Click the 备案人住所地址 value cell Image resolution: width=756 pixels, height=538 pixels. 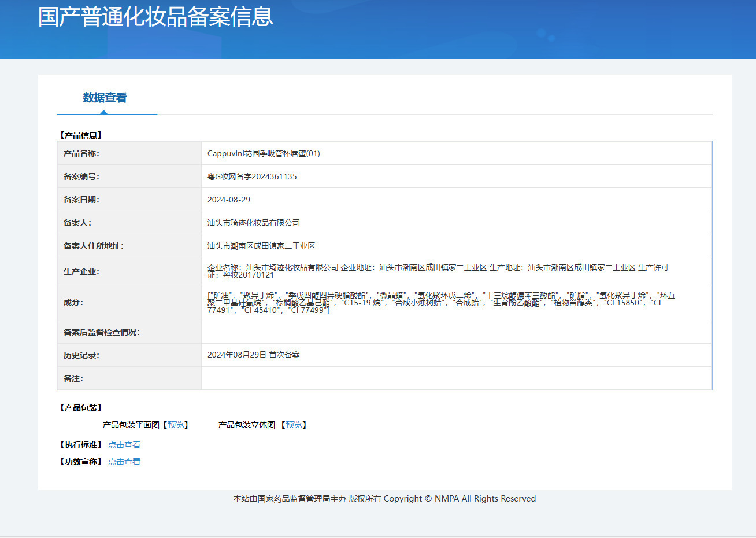[261, 246]
